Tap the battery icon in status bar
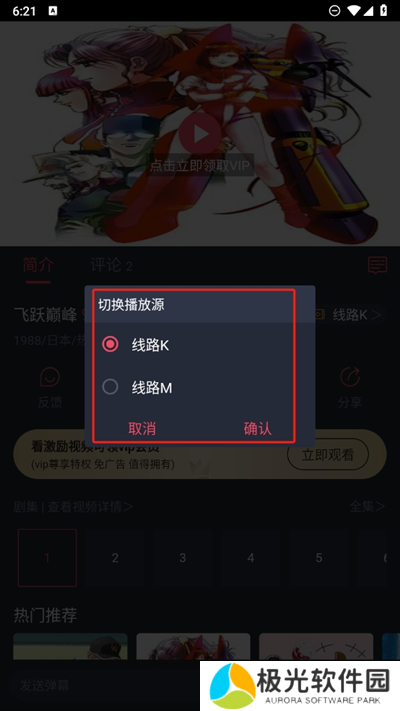This screenshot has height=711, width=400. click(383, 11)
